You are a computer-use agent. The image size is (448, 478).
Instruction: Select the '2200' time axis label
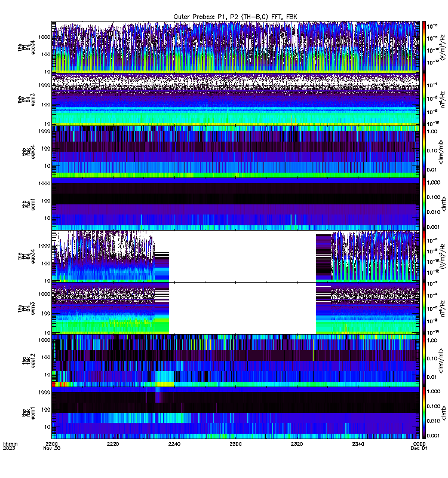52,444
